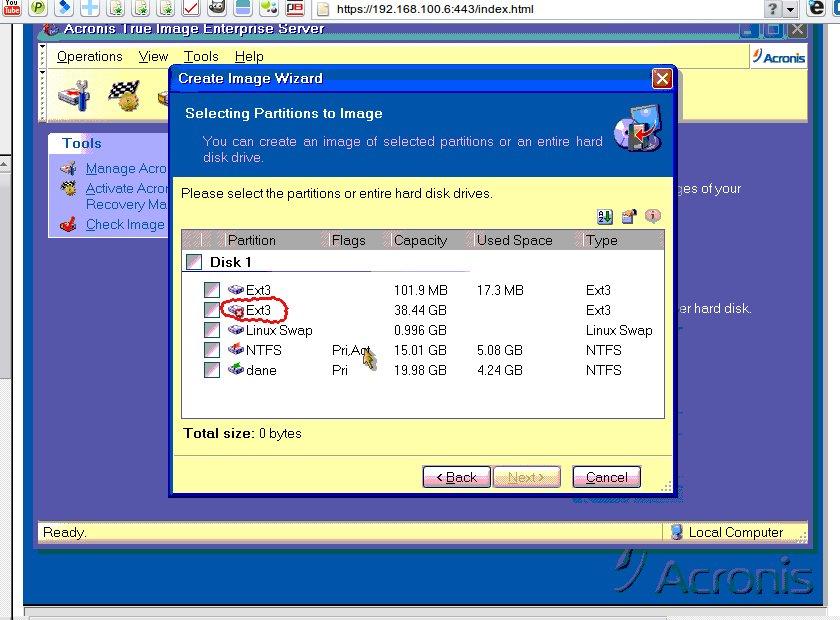
Task: Click the blue plus bookmark icon
Action: click(x=89, y=8)
